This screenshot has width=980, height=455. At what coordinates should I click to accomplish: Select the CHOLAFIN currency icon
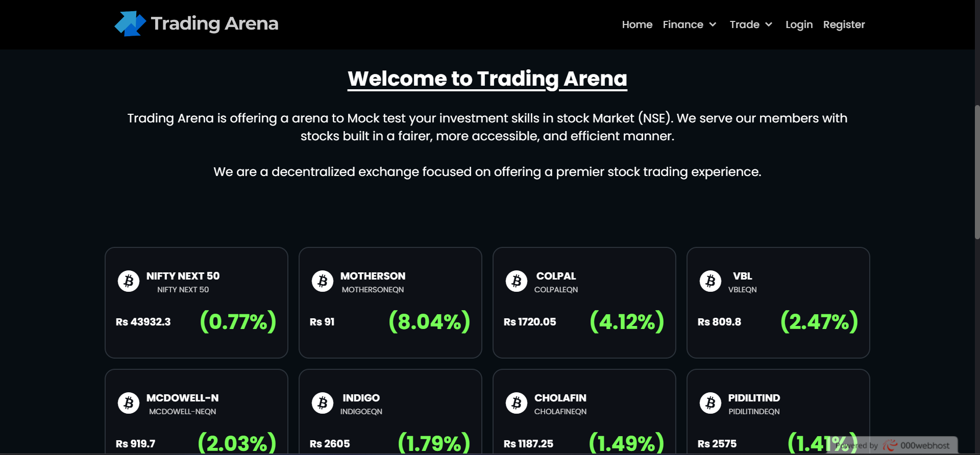tap(516, 403)
